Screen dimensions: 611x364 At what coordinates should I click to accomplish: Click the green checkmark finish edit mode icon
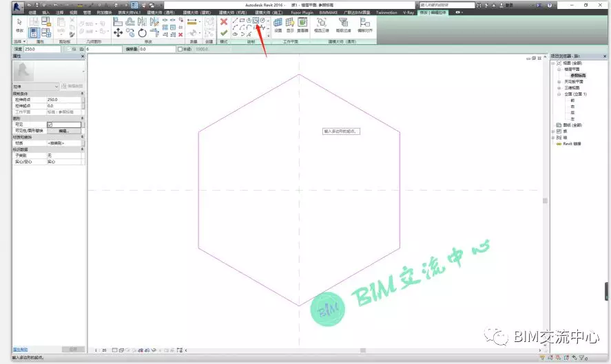point(224,33)
